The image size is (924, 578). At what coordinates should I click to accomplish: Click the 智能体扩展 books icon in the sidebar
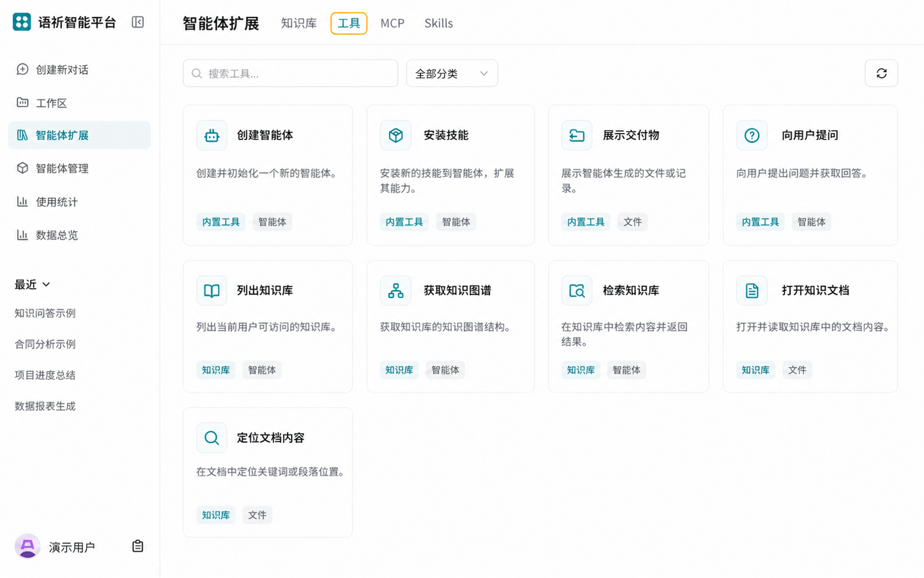(x=23, y=135)
